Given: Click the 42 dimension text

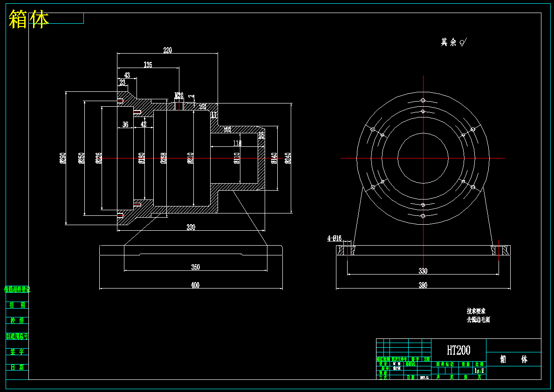Looking at the screenshot, I should (144, 124).
